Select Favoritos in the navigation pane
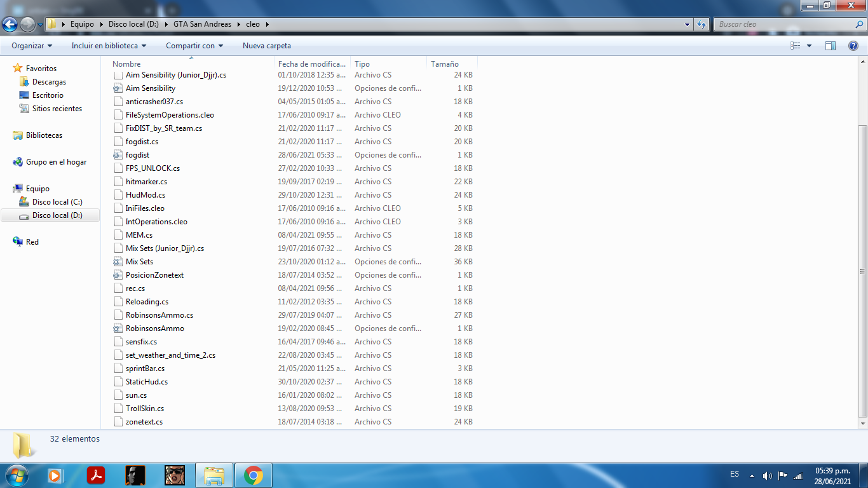 pos(41,69)
